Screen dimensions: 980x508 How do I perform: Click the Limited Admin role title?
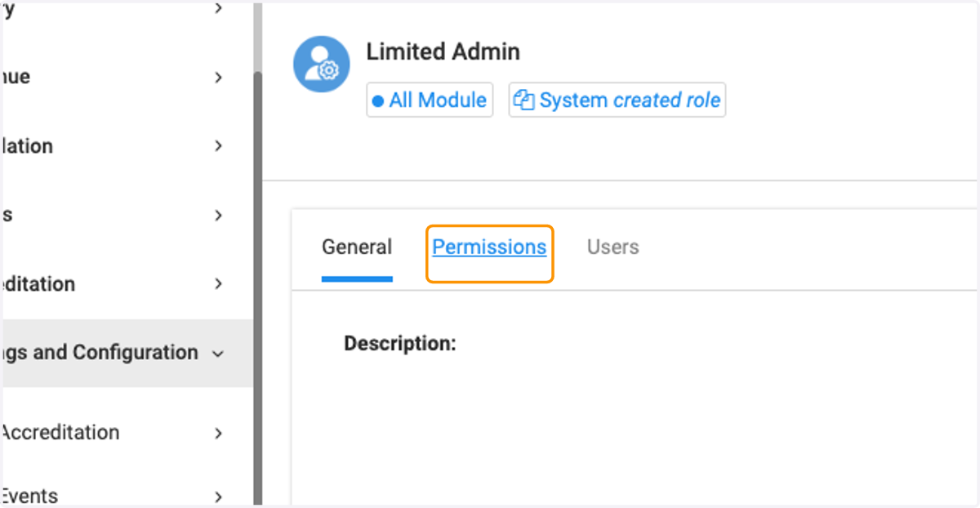[443, 52]
